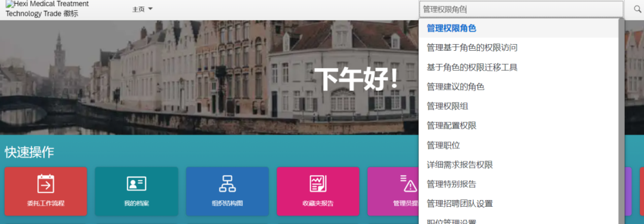Click the org chart icon on 组织结构图
This screenshot has width=644, height=224.
227,183
